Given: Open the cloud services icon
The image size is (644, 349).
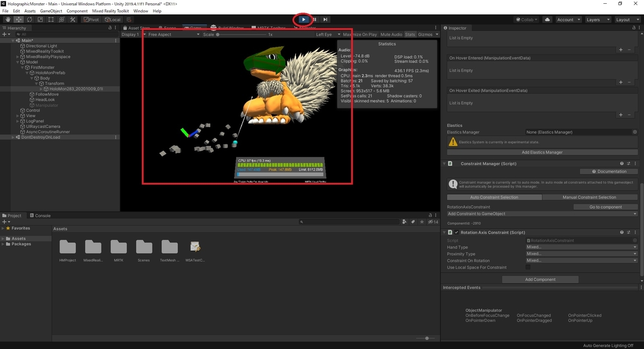Looking at the screenshot, I should (x=547, y=19).
